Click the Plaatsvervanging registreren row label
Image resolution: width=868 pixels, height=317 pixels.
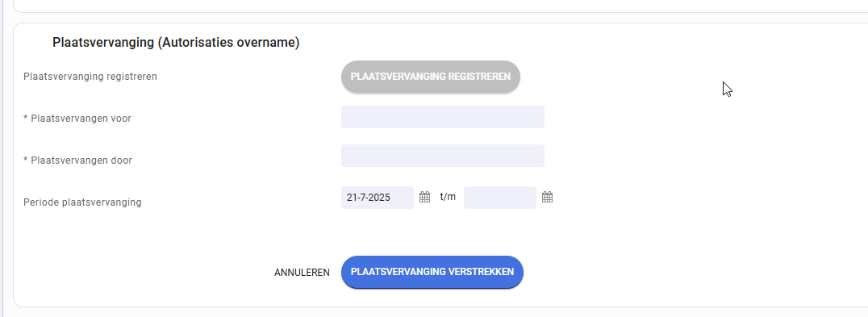(x=90, y=77)
